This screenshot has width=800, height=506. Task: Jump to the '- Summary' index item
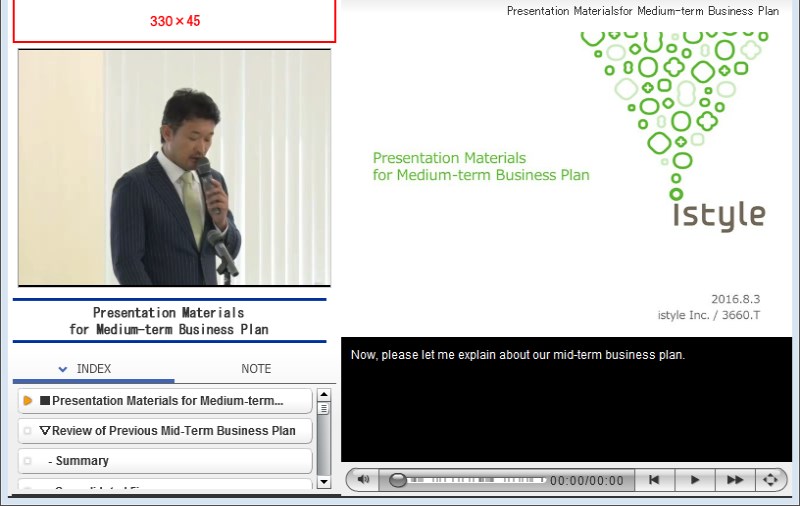(x=165, y=461)
